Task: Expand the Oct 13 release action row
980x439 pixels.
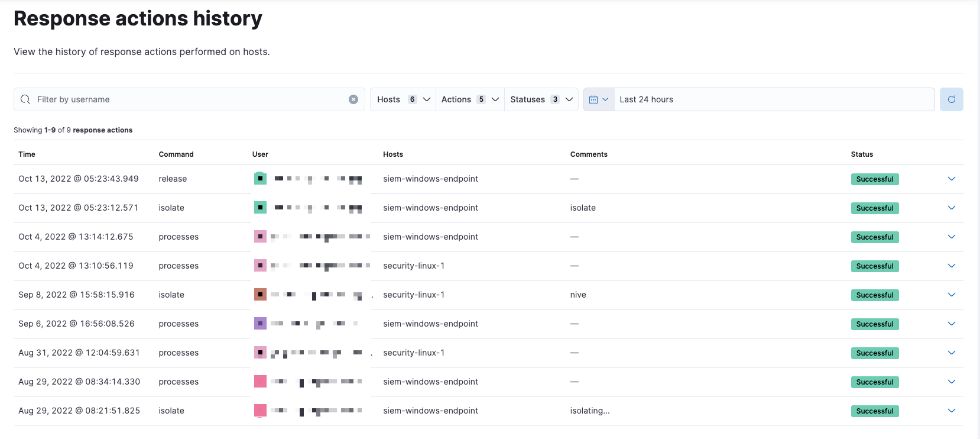Action: (951, 179)
